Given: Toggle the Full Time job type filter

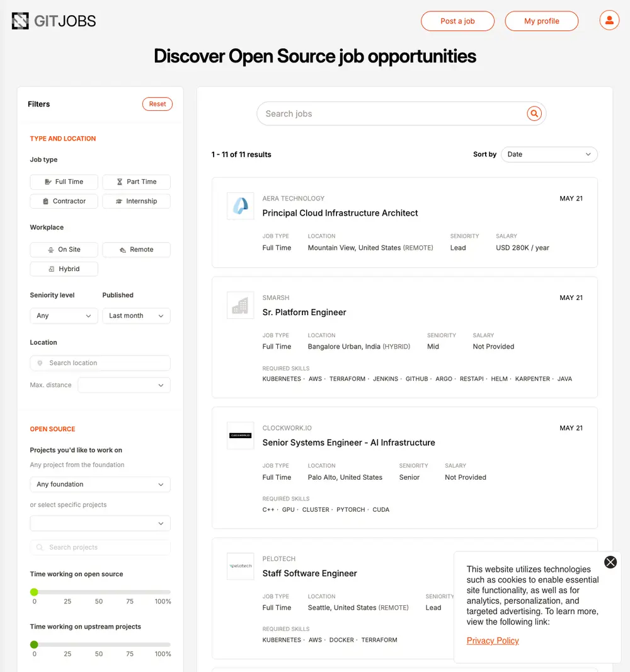Looking at the screenshot, I should point(64,182).
